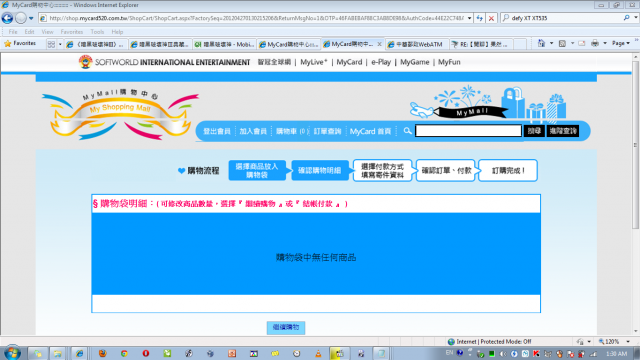This screenshot has width=640, height=360.
Task: Click 登出會員 in the blue navigation bar
Action: (217, 131)
